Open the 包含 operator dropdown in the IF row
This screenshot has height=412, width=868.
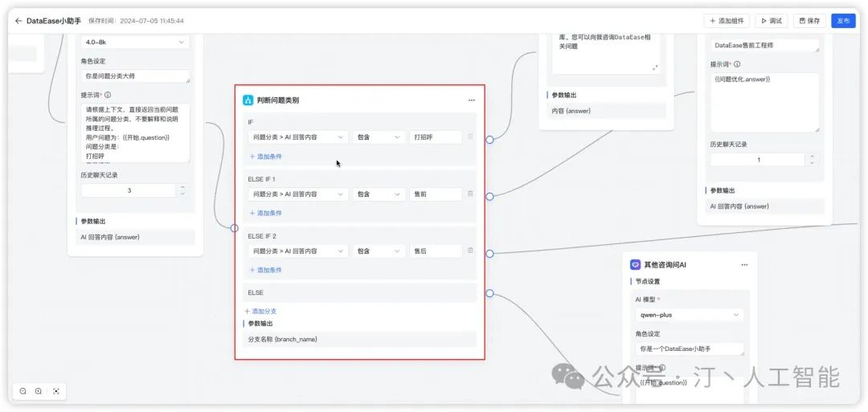pyautogui.click(x=379, y=137)
